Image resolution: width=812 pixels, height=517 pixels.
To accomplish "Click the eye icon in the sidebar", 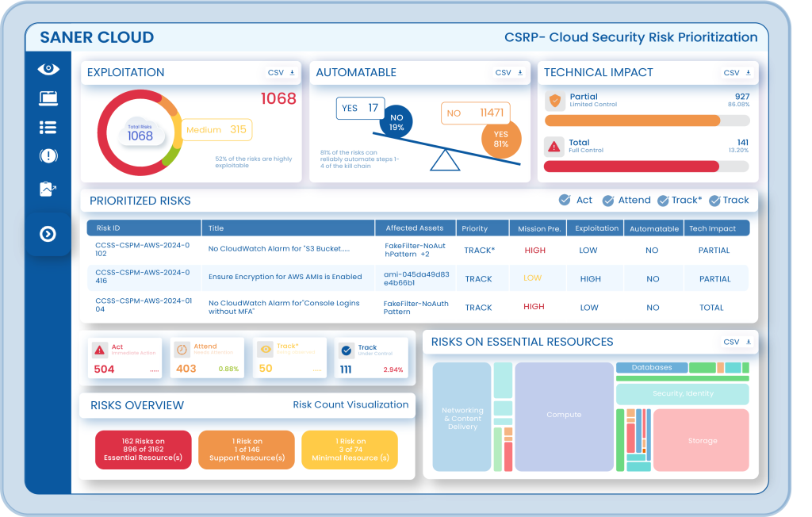I will point(48,69).
